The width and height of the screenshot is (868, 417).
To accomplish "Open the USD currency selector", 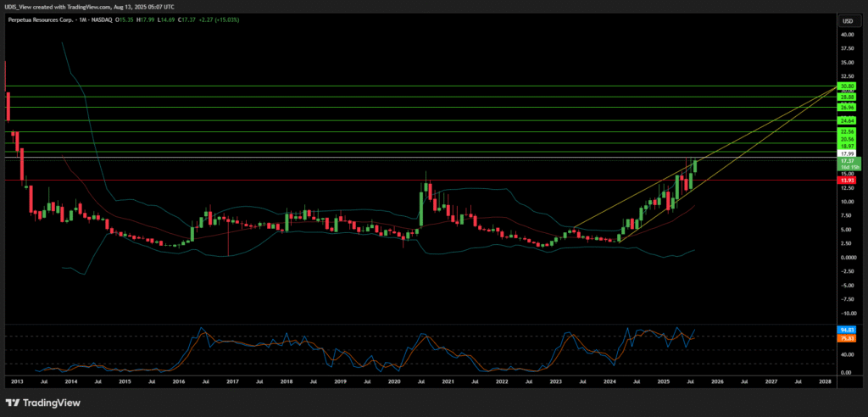I will point(846,20).
